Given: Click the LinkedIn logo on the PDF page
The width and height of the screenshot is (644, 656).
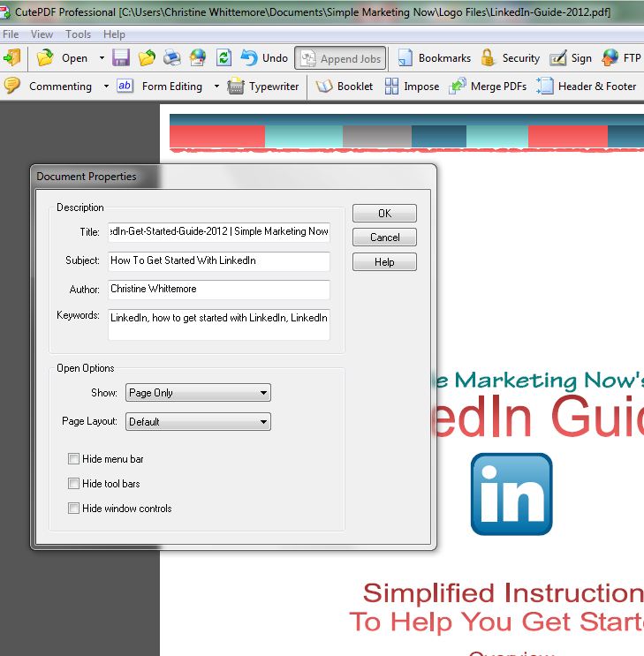Looking at the screenshot, I should click(511, 494).
